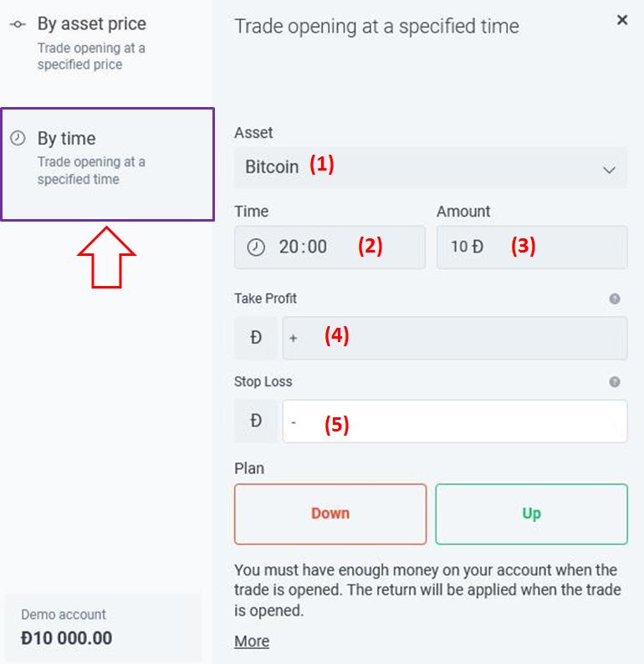Click the Demo account balance box
Image resolution: width=644 pixels, height=664 pixels.
point(103,627)
